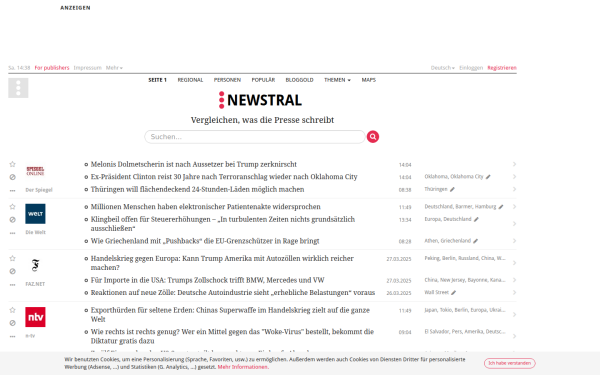Block the Die Welt source
The image size is (600, 375).
tap(13, 220)
